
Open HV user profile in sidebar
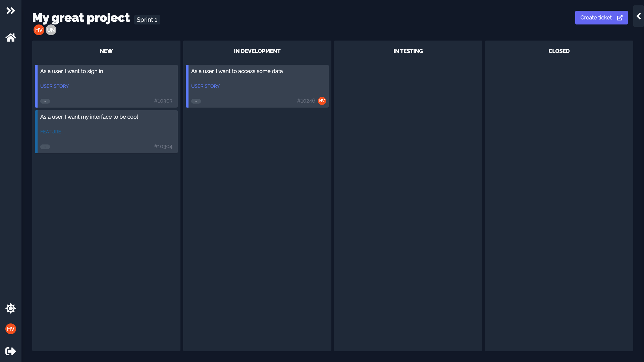11,329
